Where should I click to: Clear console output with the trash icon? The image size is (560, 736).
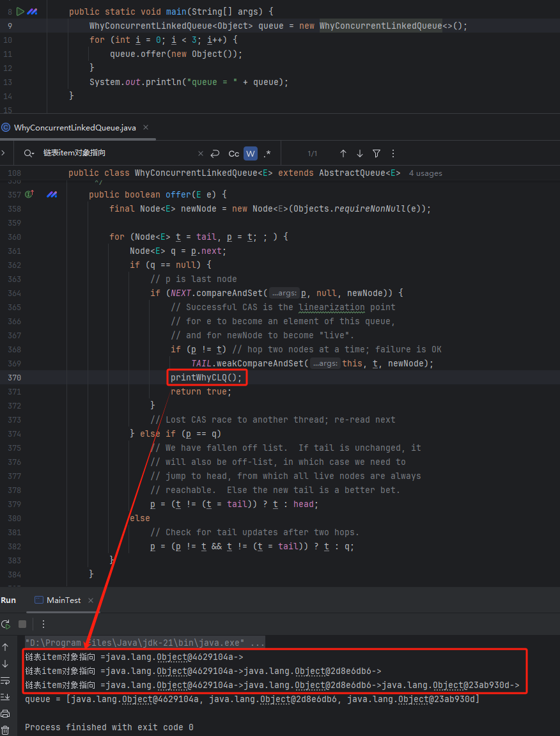(6, 730)
